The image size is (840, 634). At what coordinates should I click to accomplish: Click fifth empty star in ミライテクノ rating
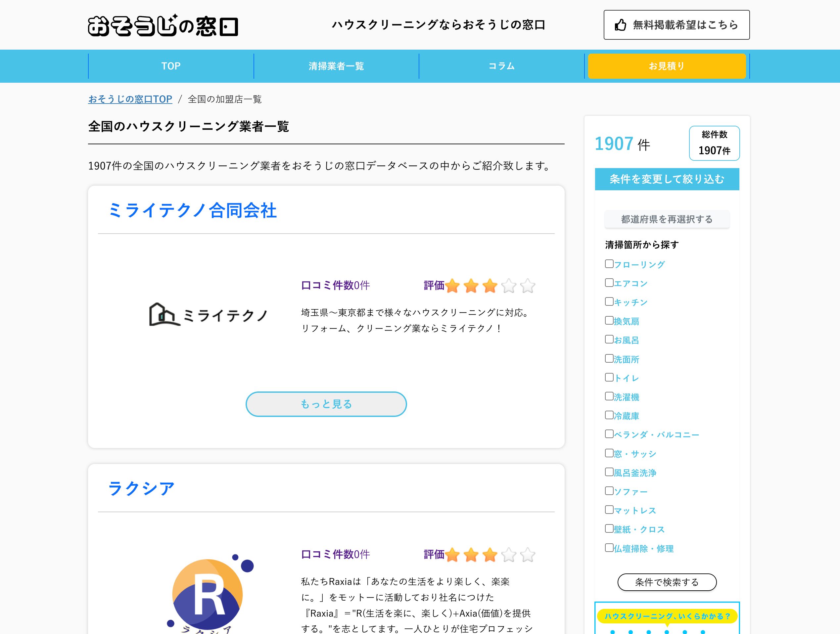tap(528, 286)
